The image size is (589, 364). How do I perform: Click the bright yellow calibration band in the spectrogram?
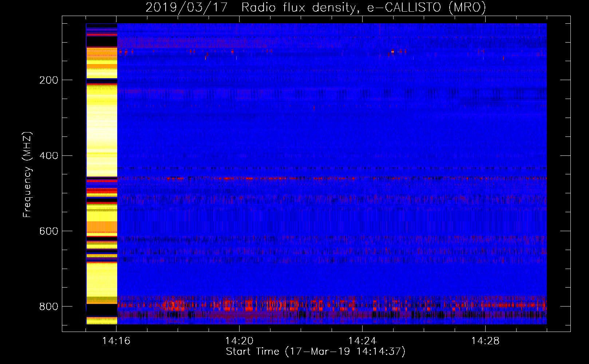click(x=102, y=174)
